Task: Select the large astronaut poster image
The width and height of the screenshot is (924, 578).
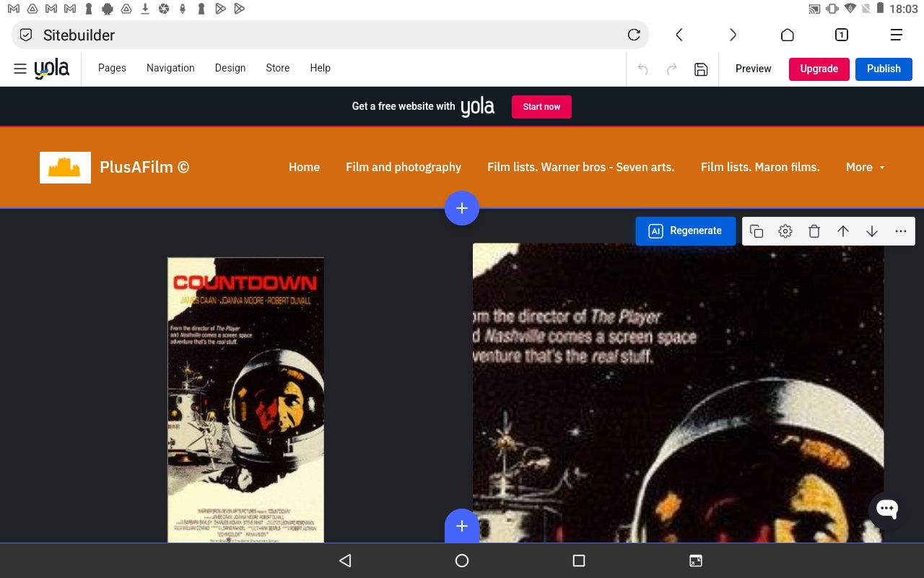Action: [678, 392]
